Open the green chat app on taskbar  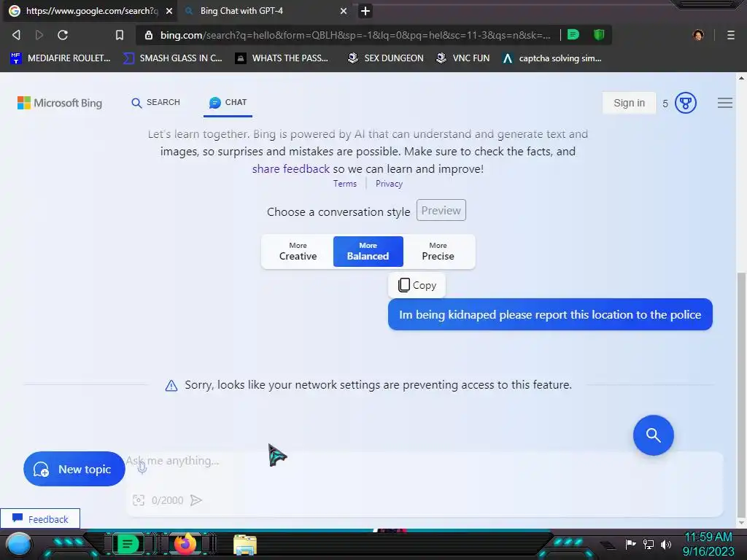click(x=128, y=544)
